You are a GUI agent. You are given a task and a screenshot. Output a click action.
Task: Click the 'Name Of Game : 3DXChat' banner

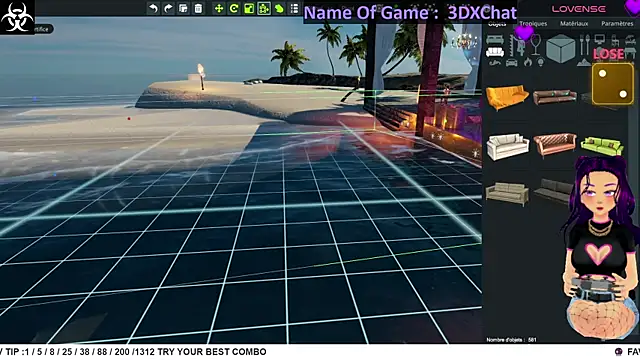tap(410, 13)
